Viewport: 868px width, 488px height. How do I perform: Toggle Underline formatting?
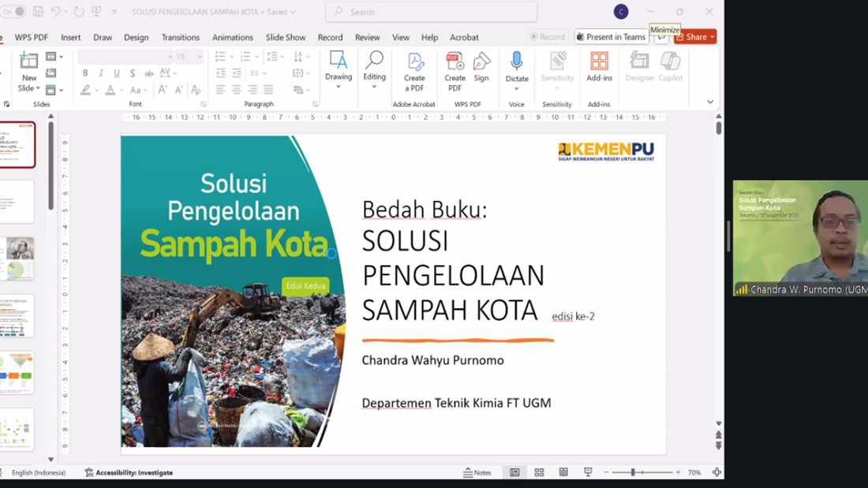click(x=116, y=73)
